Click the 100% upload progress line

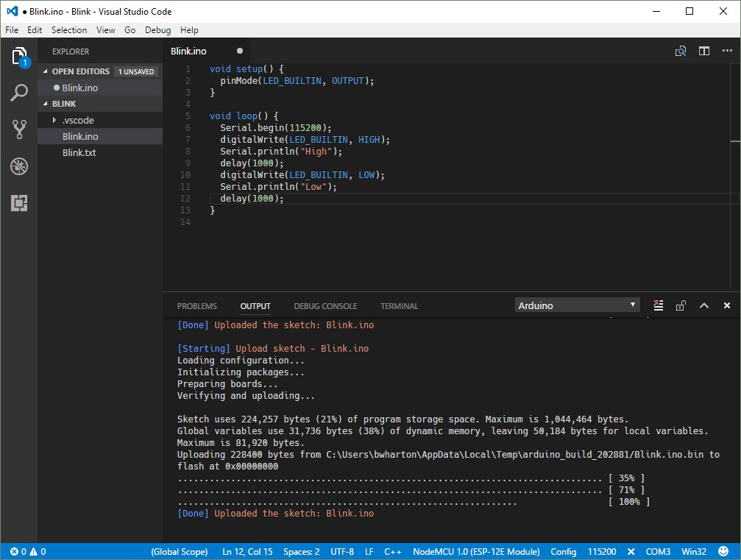coord(414,502)
